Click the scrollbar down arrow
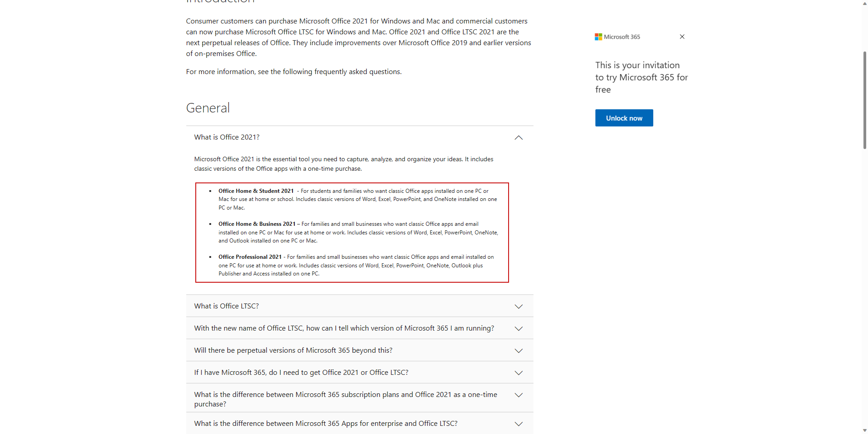The width and height of the screenshot is (868, 434). (x=865, y=430)
